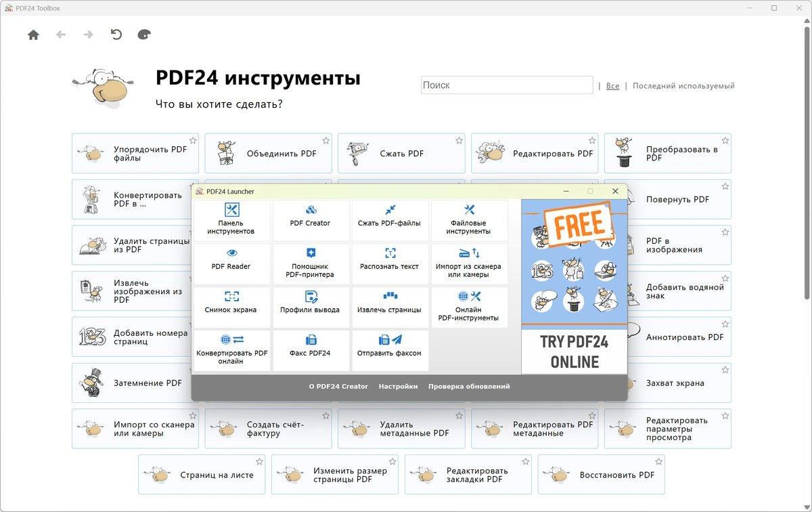Open Редактировать параметры просмотра tool
812x512 pixels.
668,429
